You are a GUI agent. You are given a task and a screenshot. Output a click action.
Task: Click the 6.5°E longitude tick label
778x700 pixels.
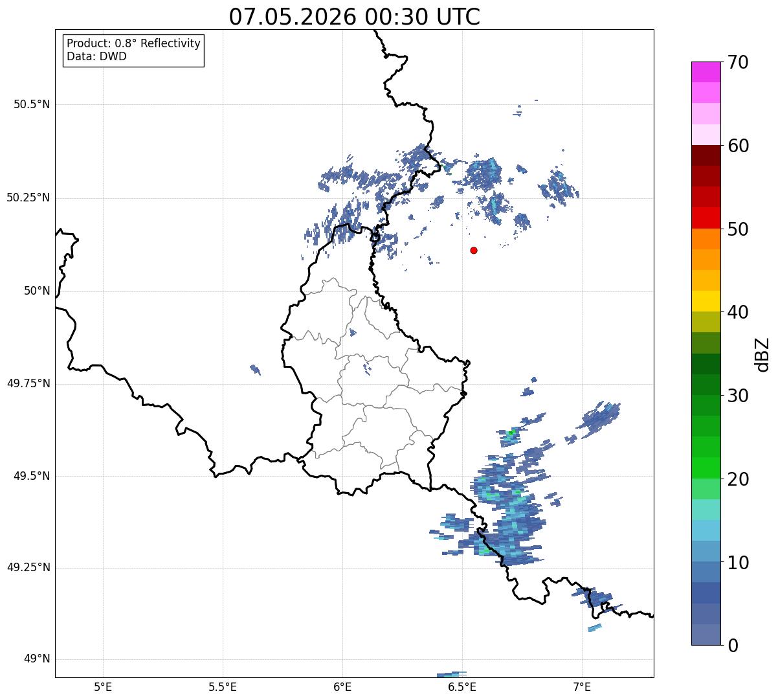(462, 686)
